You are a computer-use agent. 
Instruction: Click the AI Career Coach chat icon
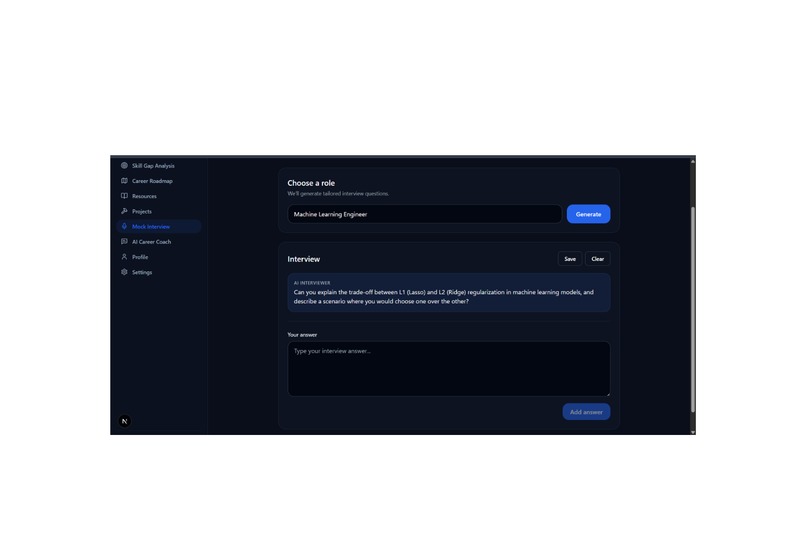tap(124, 242)
